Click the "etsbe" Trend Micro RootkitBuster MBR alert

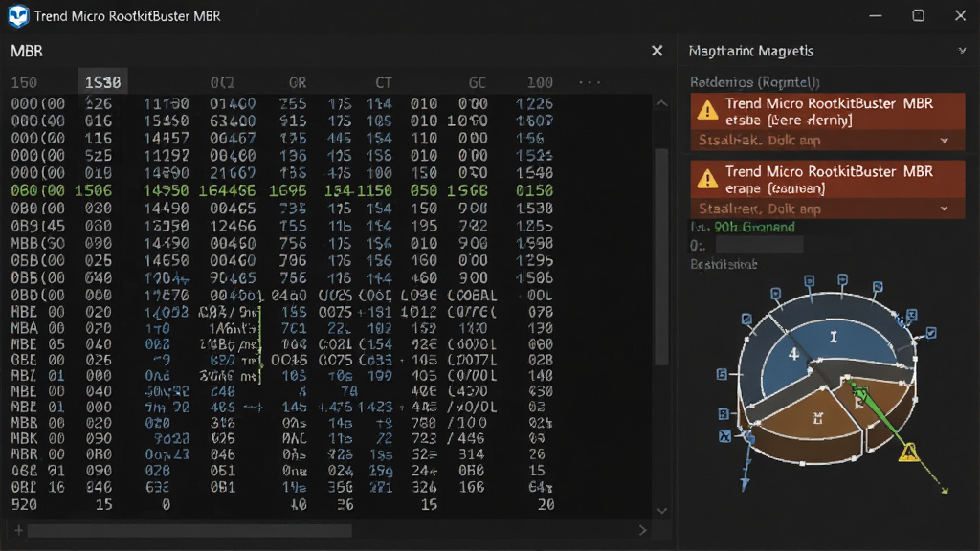click(828, 111)
